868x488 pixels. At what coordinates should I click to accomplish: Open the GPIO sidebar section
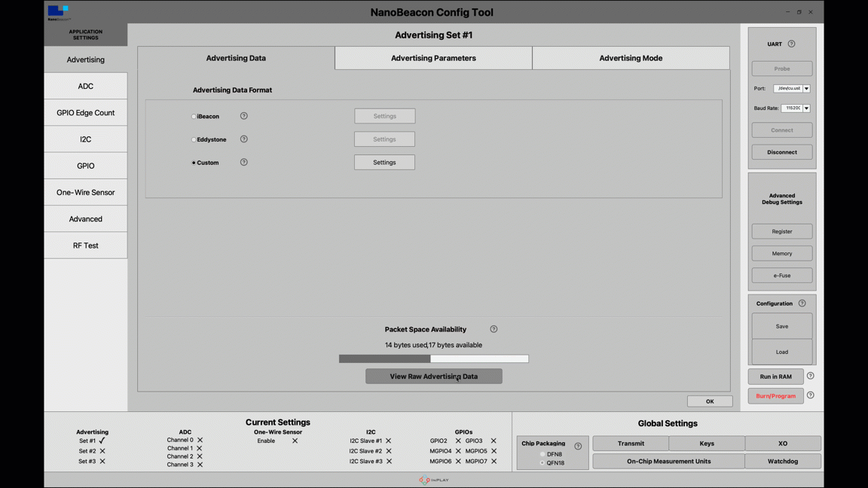(x=85, y=166)
